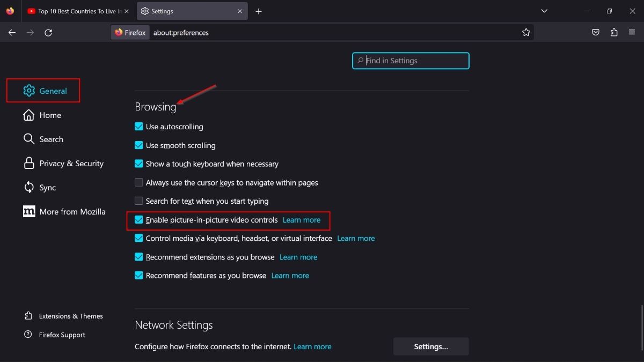This screenshot has height=362, width=644.
Task: Open a new browser tab
Action: pos(259,11)
